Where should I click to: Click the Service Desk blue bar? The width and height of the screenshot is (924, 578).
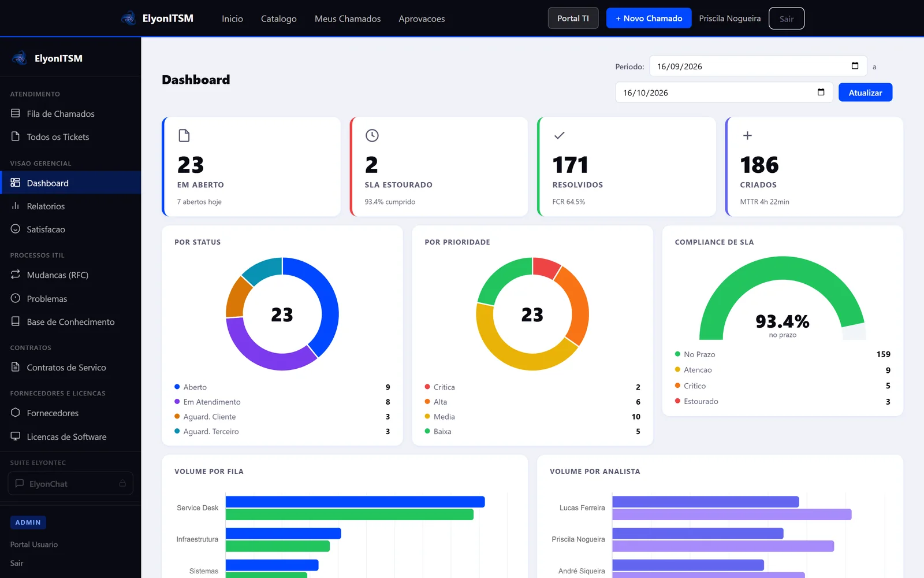(x=355, y=502)
